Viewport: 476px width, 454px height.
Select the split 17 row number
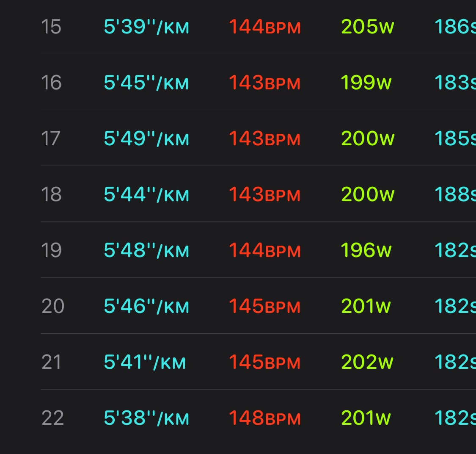50,138
